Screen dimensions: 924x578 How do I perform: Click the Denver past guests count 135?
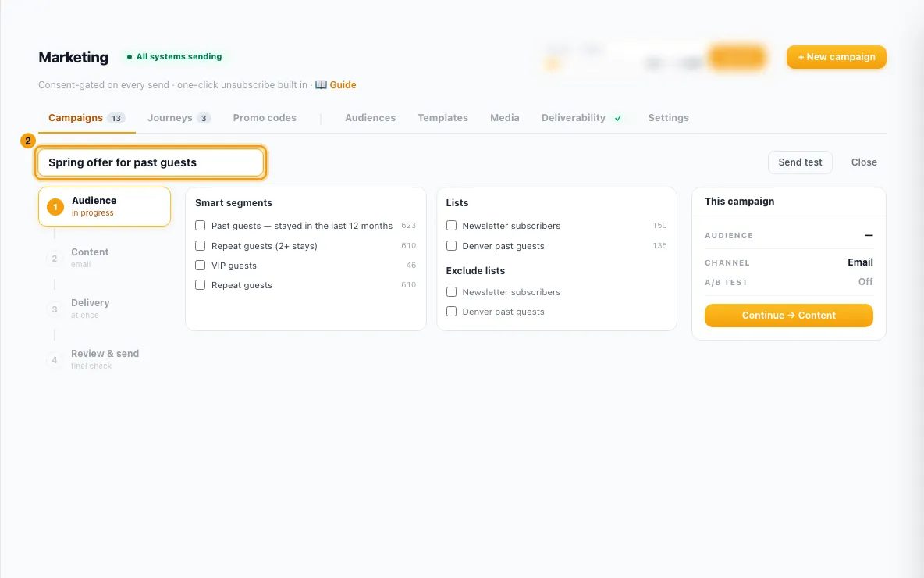[x=659, y=245]
